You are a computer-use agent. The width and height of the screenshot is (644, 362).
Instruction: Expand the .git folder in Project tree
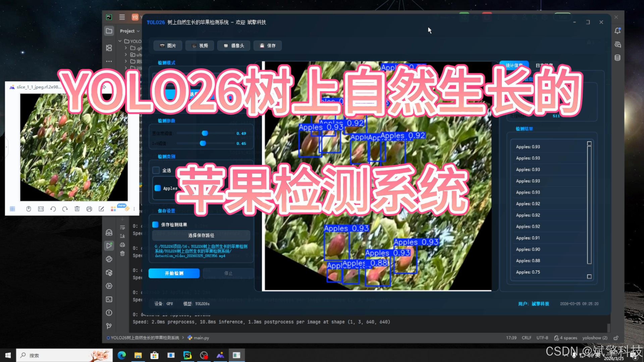point(126,48)
